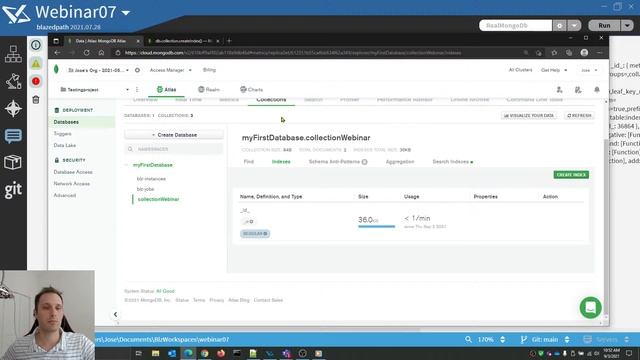Open organization settings gear icon
The image size is (640, 360).
click(137, 70)
